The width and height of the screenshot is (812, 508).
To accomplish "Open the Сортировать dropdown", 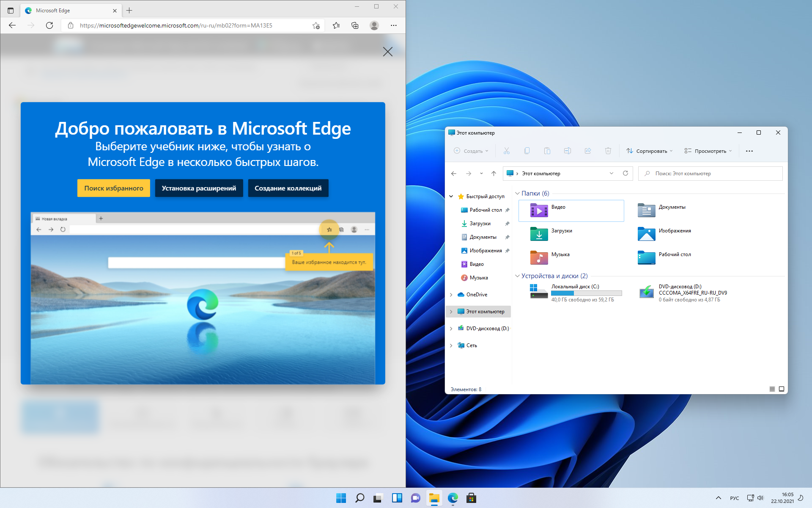I will (x=650, y=151).
